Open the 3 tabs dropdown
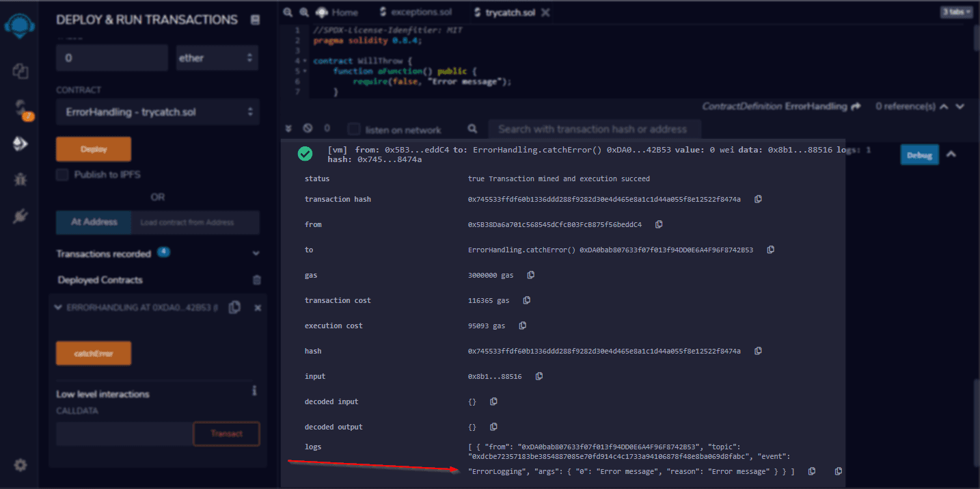The width and height of the screenshot is (980, 489). [957, 12]
